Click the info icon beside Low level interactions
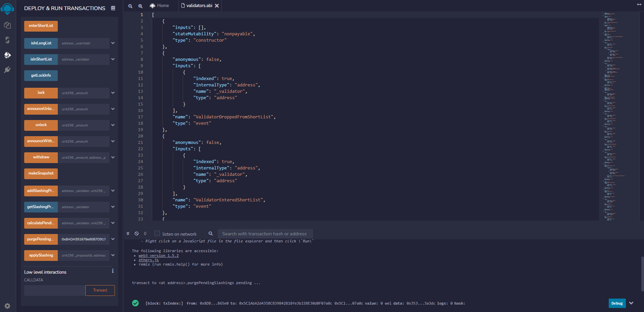This screenshot has height=312, width=644. click(x=113, y=271)
